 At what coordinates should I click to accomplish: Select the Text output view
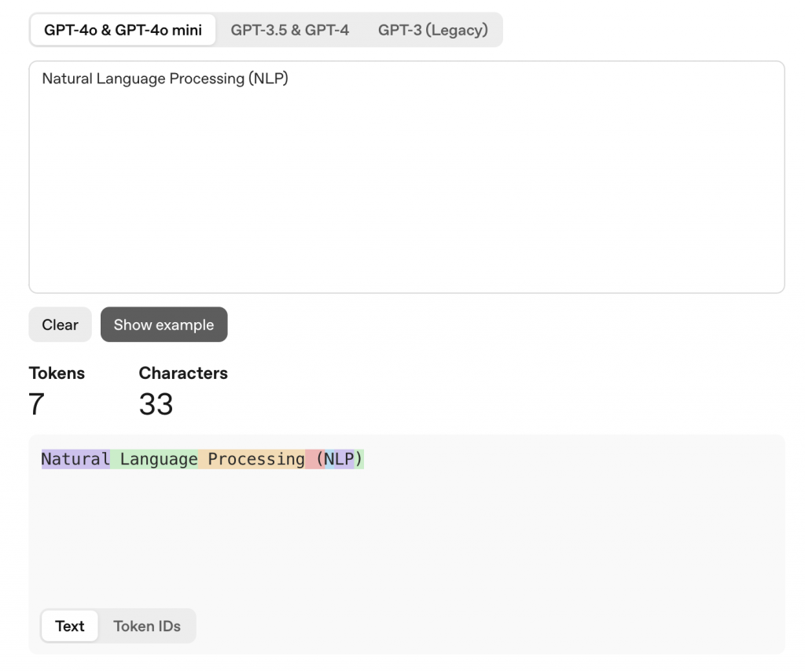coord(70,626)
